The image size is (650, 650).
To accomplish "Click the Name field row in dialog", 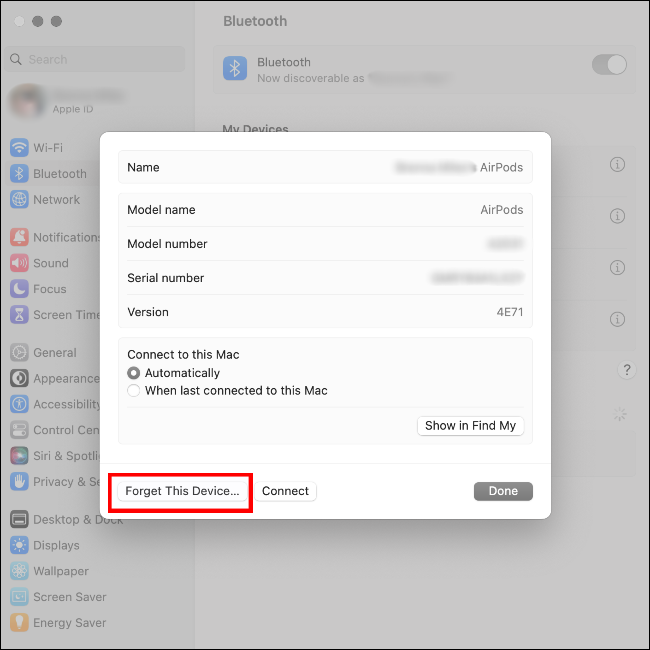I will pos(325,167).
